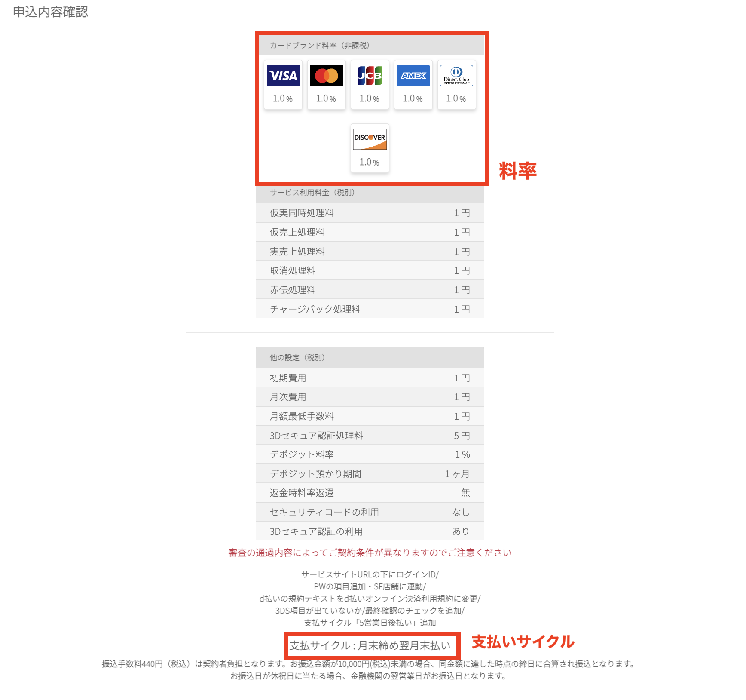The height and width of the screenshot is (700, 746).
Task: Select the デポジット料率 row
Action: click(x=370, y=454)
